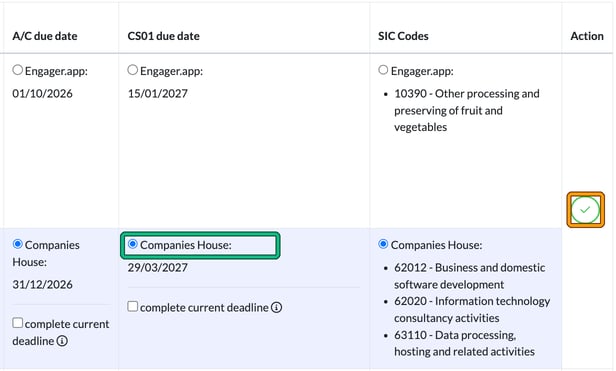Image resolution: width=616 pixels, height=371 pixels.
Task: Select Engager.app radio for A/C due date
Action: (x=17, y=70)
